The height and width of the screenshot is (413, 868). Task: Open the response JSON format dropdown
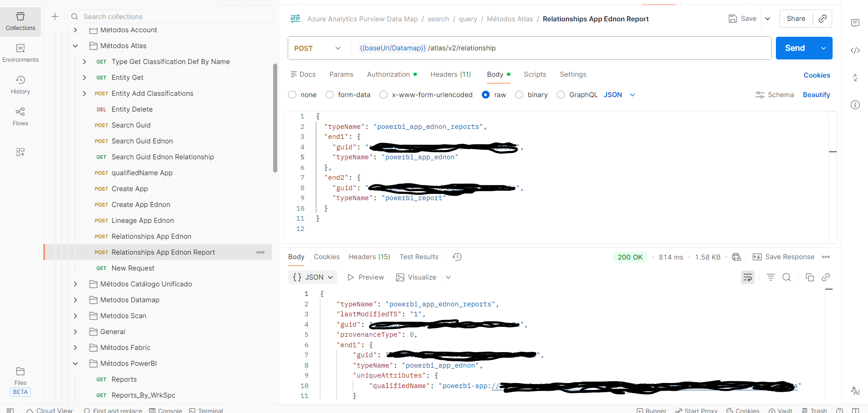point(313,277)
